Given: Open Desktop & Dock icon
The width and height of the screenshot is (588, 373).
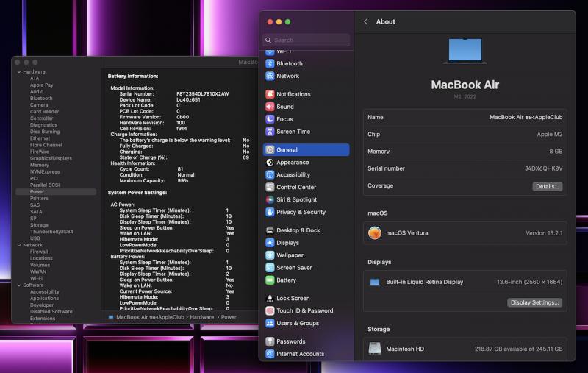Looking at the screenshot, I should click(270, 230).
